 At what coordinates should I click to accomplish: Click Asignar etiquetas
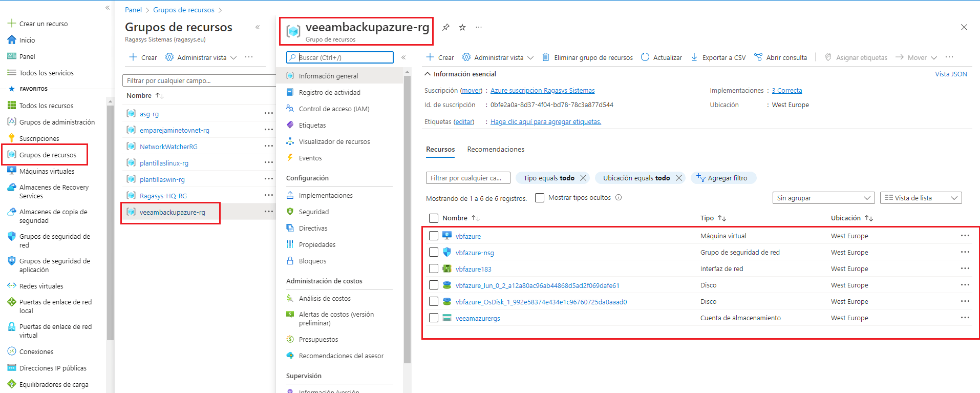pyautogui.click(x=856, y=57)
